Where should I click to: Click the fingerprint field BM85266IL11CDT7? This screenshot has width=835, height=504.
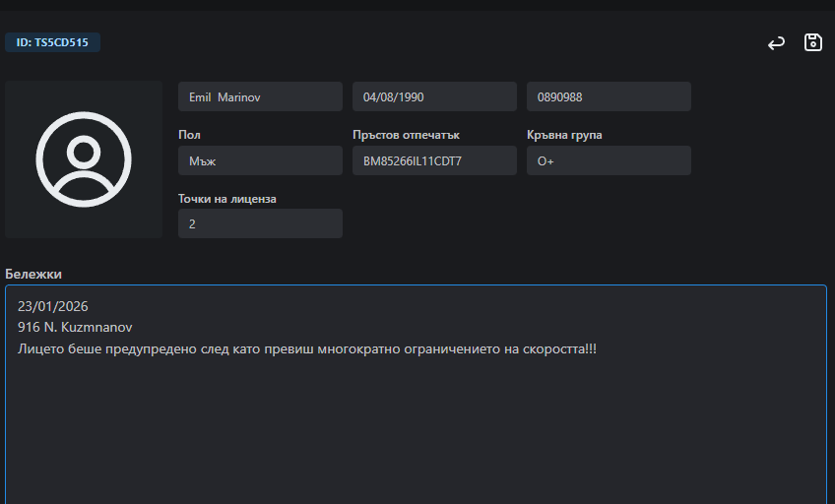click(434, 160)
